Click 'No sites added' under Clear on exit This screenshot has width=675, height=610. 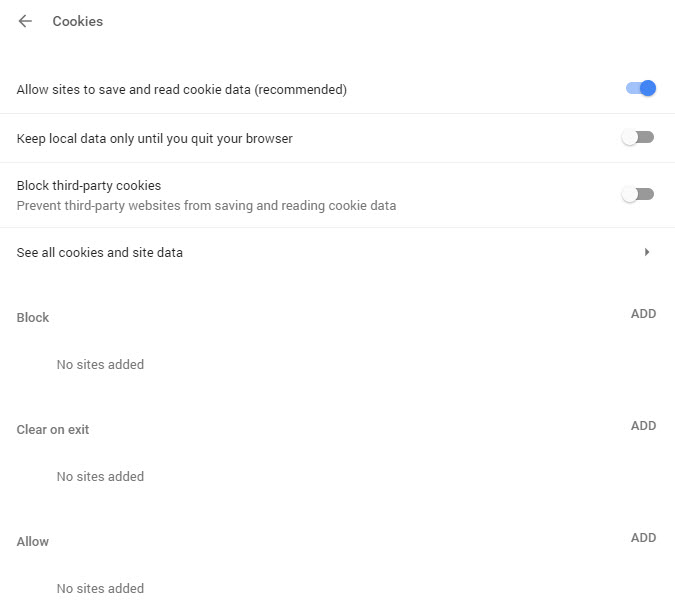[x=100, y=477]
